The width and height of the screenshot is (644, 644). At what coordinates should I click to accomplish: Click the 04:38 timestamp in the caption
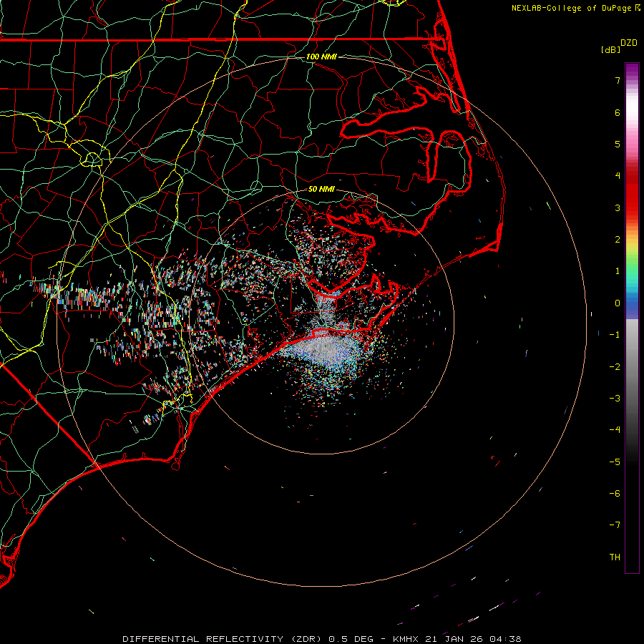506,638
